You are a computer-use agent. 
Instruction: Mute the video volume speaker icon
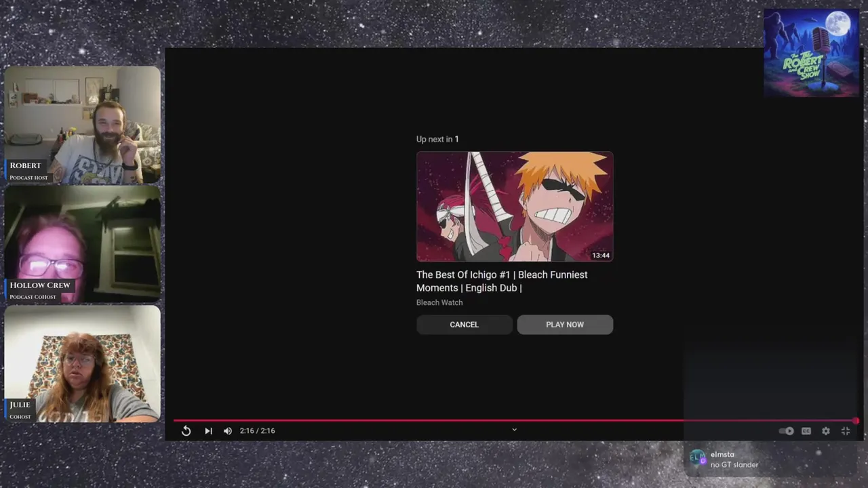(228, 431)
